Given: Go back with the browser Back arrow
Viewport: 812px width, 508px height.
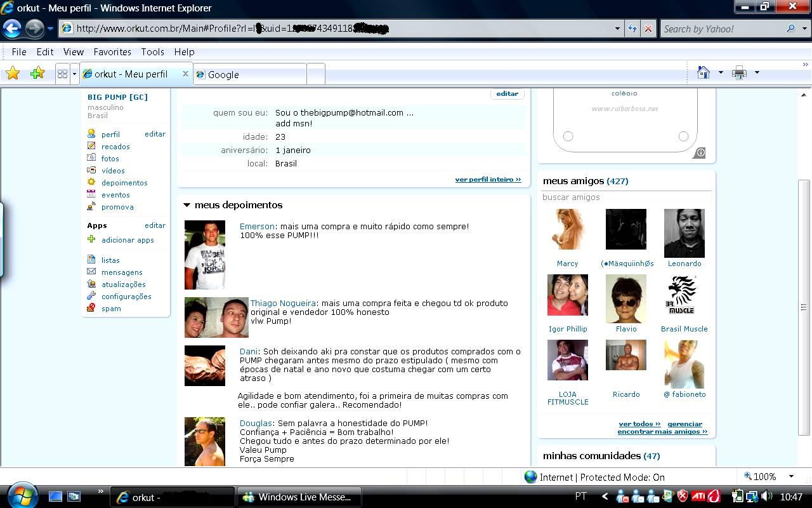Looking at the screenshot, I should tap(12, 29).
